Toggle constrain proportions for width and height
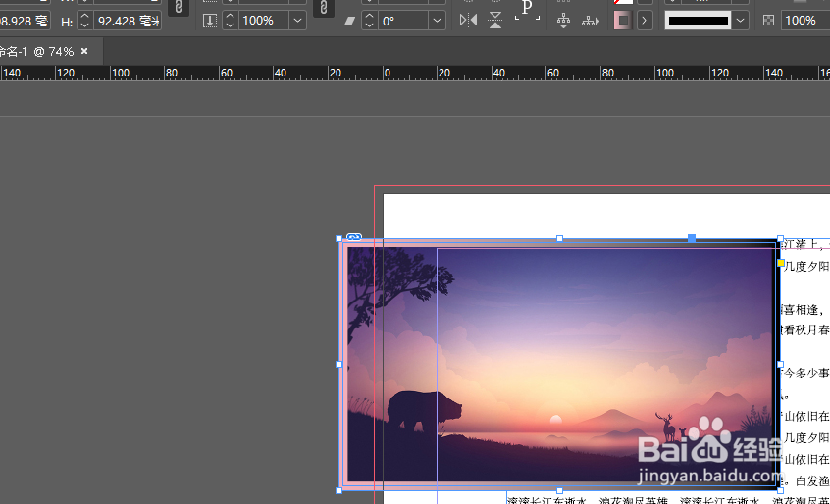This screenshot has height=504, width=830. pyautogui.click(x=179, y=8)
